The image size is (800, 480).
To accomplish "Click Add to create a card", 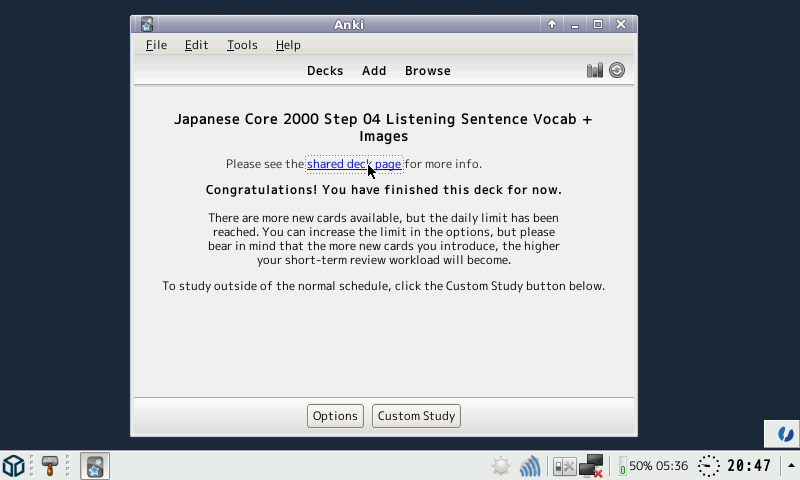I will click(x=374, y=71).
